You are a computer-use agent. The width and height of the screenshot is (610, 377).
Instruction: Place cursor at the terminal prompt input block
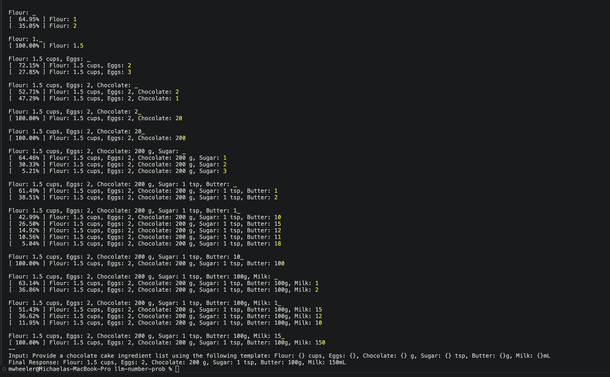tap(177, 369)
